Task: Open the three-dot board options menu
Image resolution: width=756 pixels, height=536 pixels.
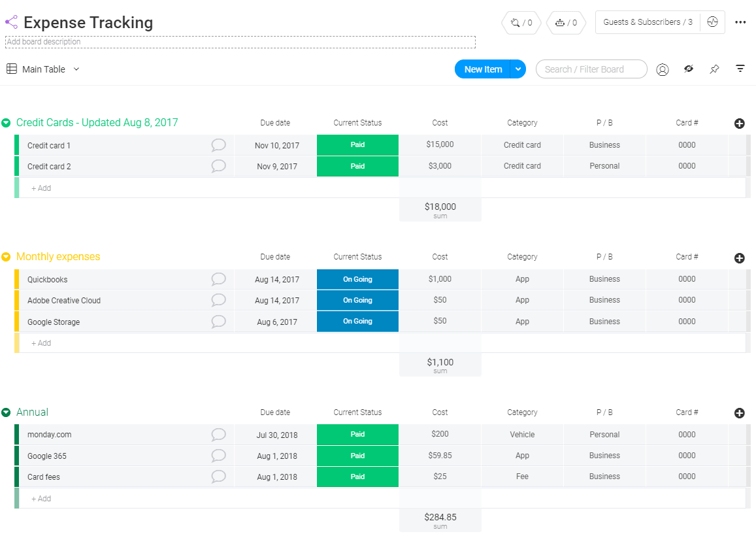Action: (x=740, y=22)
